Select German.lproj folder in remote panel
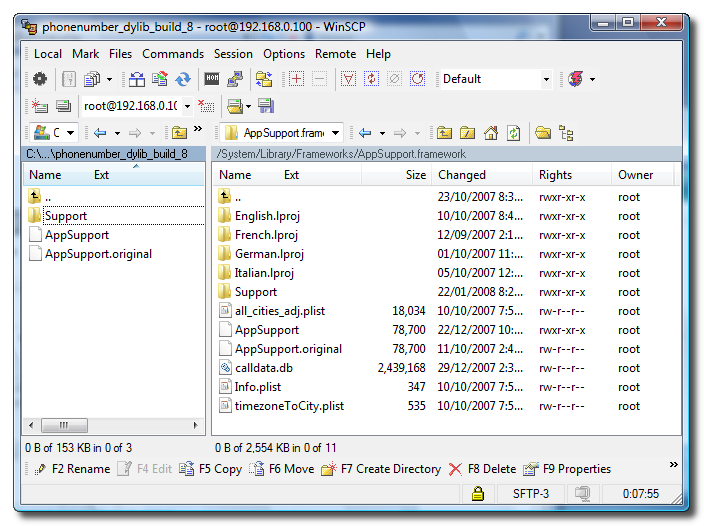This screenshot has height=526, width=704. click(269, 254)
